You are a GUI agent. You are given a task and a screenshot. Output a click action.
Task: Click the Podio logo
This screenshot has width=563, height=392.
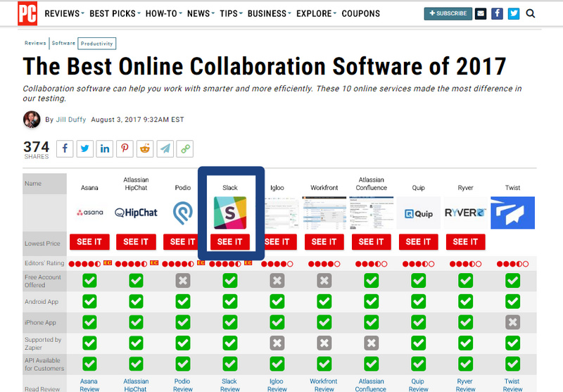pos(183,213)
